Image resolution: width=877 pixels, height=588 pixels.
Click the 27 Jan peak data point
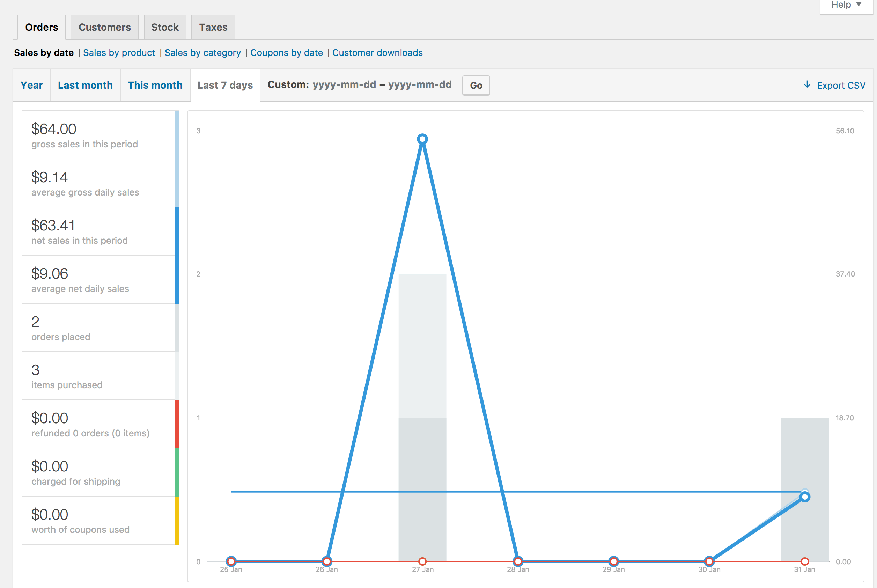coord(422,139)
